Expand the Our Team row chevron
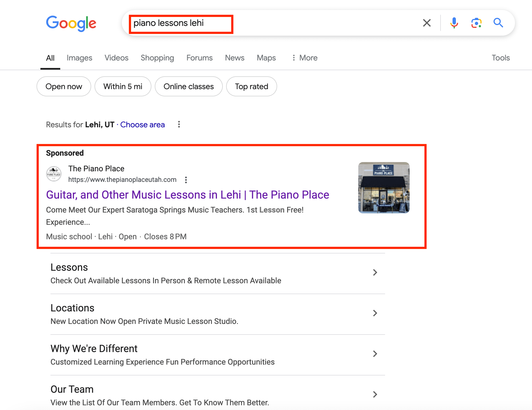The height and width of the screenshot is (410, 532). [x=375, y=394]
